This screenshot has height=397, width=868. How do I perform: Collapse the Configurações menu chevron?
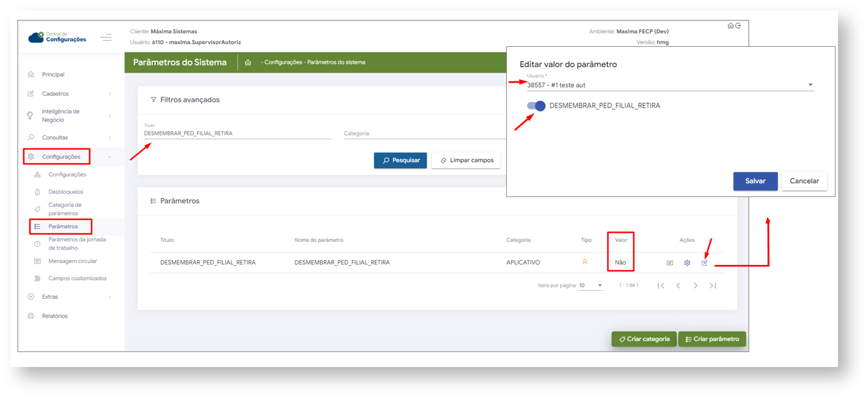pos(110,157)
